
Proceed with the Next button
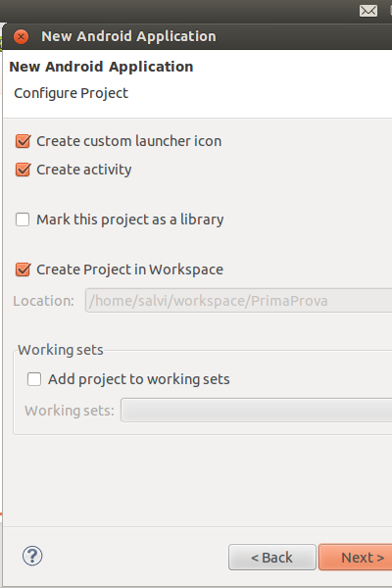[356, 558]
